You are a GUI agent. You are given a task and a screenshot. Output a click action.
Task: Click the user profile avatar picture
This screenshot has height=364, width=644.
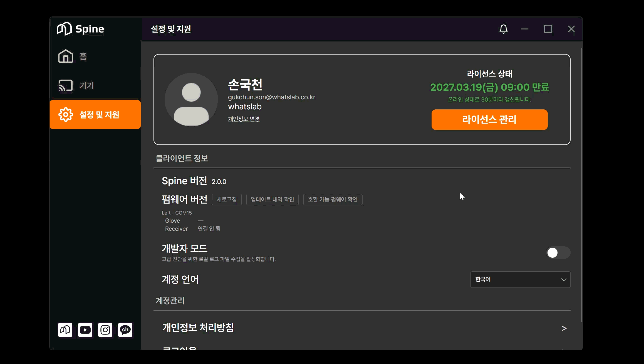[x=191, y=99]
